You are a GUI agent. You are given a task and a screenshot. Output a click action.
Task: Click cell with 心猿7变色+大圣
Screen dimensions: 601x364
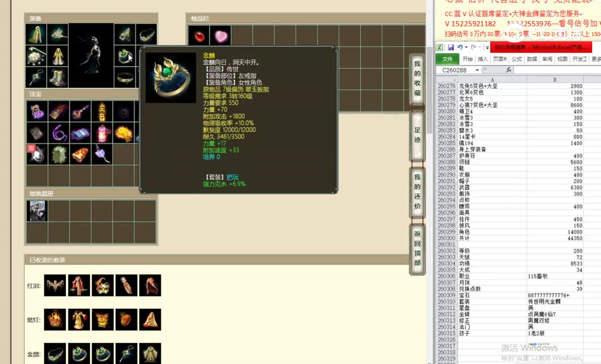[492, 105]
